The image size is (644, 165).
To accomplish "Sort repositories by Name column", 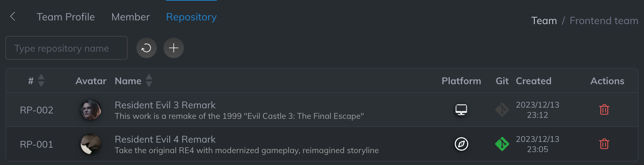I will pyautogui.click(x=149, y=81).
